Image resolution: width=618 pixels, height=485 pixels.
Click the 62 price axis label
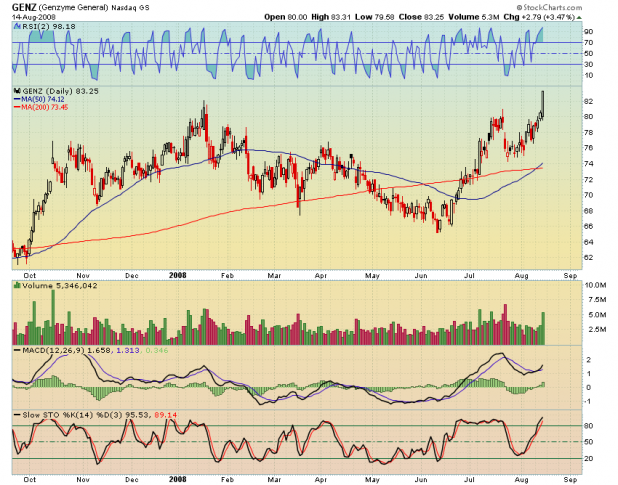(x=588, y=257)
